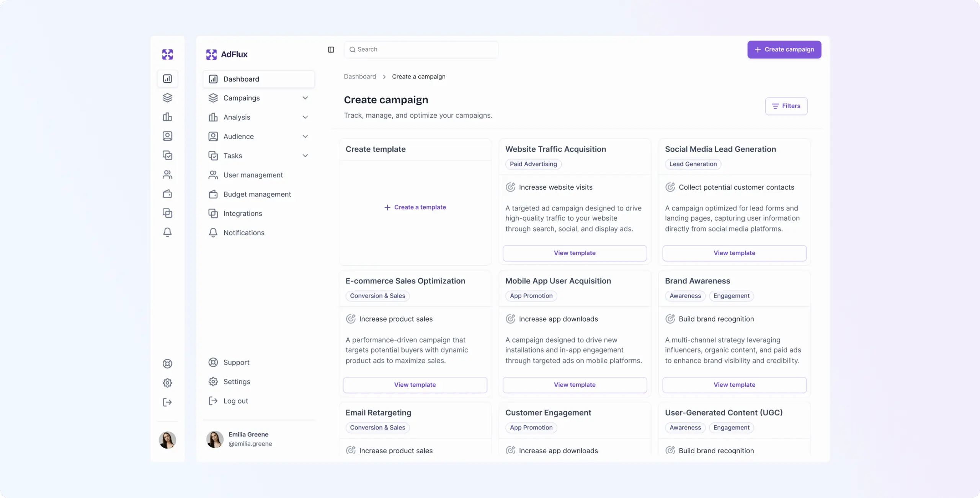Open the Notifications bell icon

(x=167, y=232)
